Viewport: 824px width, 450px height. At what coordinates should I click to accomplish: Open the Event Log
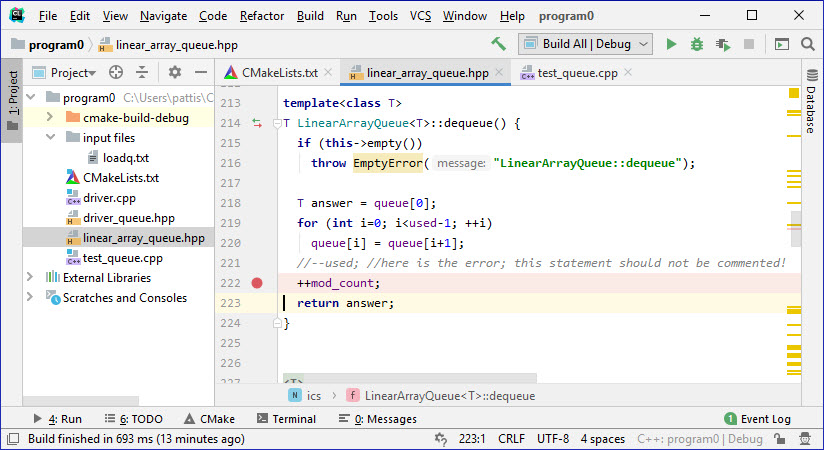pyautogui.click(x=757, y=419)
